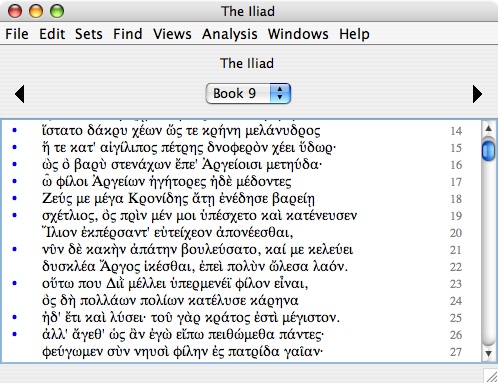Select line beginning 'ὣς ὃ βαρὺ στενάχων'
Viewport: 498px width, 383px height.
pyautogui.click(x=182, y=164)
